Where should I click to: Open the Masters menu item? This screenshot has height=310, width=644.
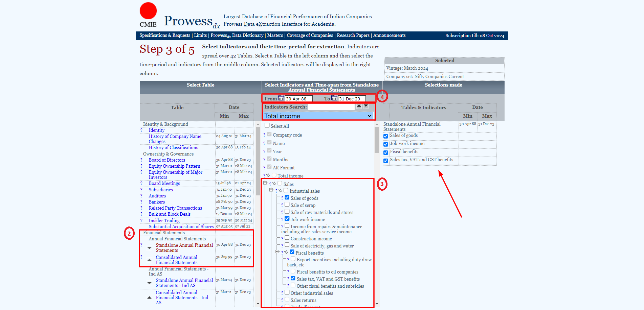click(275, 35)
